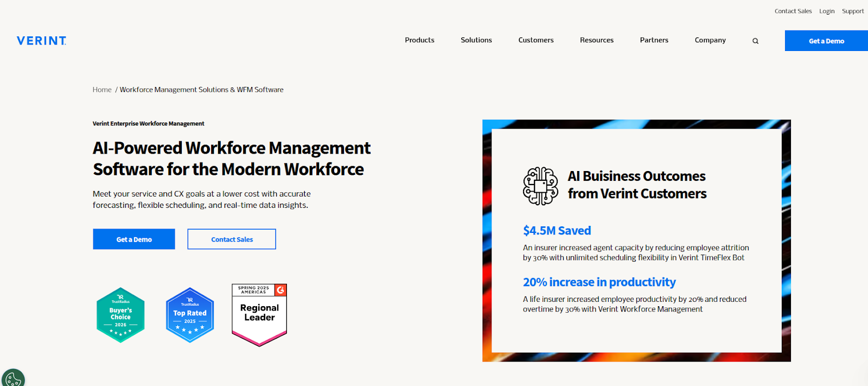Click the Contact Sales outlined button
Viewport: 868px width, 386px height.
coord(232,239)
